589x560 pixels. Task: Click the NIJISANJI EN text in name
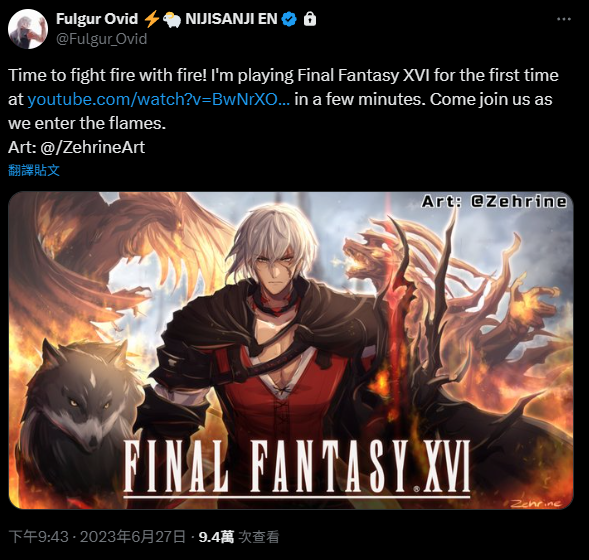(231, 19)
